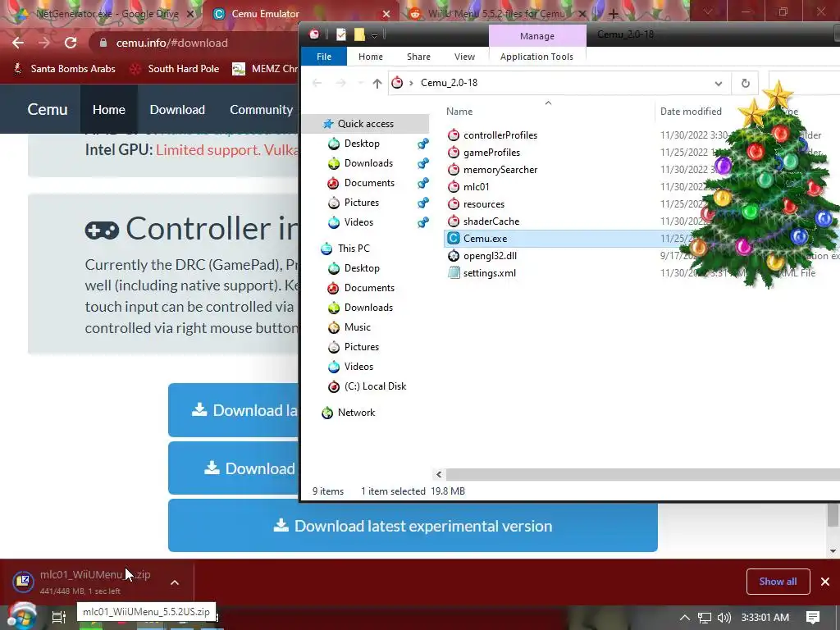Screen dimensions: 840x630
Task: Open Application Tools ribbon tab
Action: [x=536, y=57]
